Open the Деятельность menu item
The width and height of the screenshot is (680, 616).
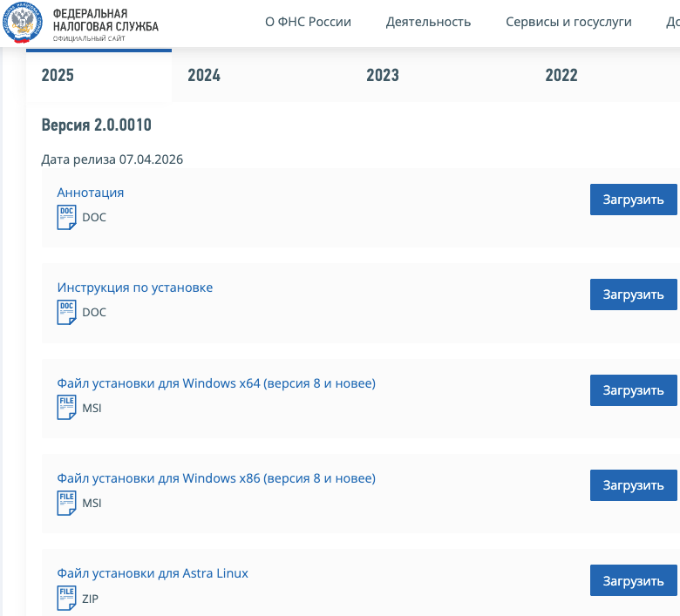428,22
